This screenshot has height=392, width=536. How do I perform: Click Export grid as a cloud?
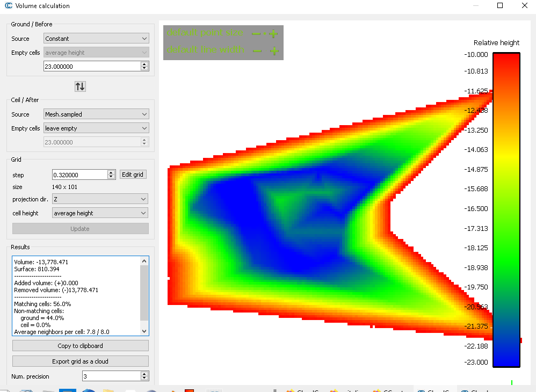point(80,361)
